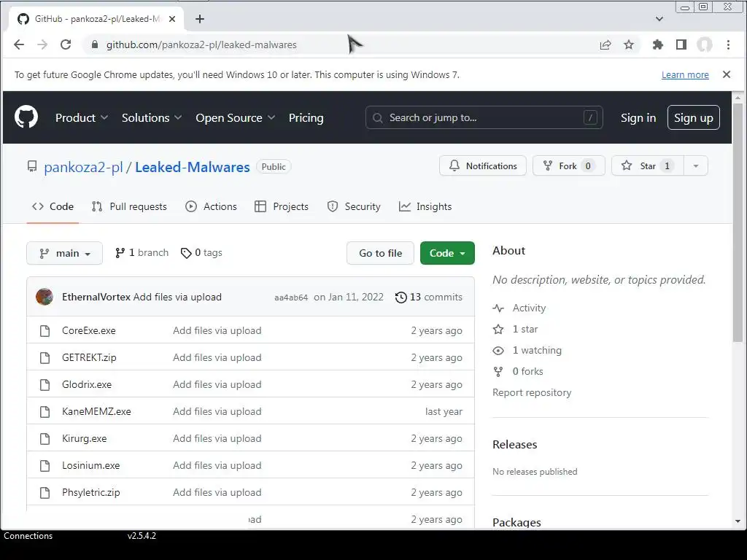The height and width of the screenshot is (560, 747).
Task: Fork the repository
Action: (569, 166)
